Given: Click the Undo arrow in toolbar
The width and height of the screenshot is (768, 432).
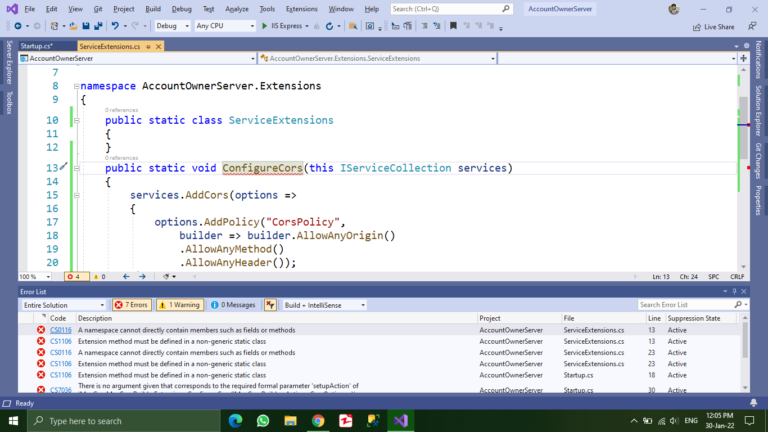Looking at the screenshot, I should pyautogui.click(x=116, y=26).
